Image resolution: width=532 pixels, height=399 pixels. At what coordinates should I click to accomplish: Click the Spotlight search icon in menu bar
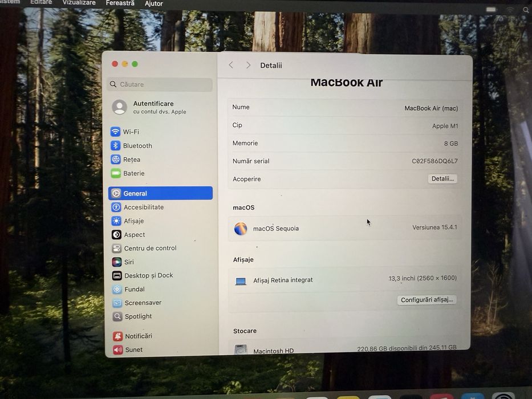(x=526, y=10)
